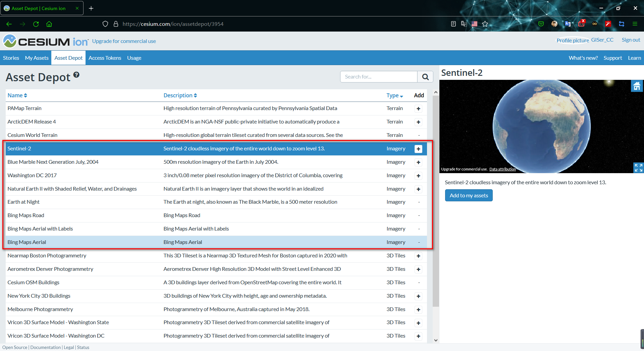Image resolution: width=644 pixels, height=351 pixels.
Task: Open the Status footer link
Action: pos(83,347)
